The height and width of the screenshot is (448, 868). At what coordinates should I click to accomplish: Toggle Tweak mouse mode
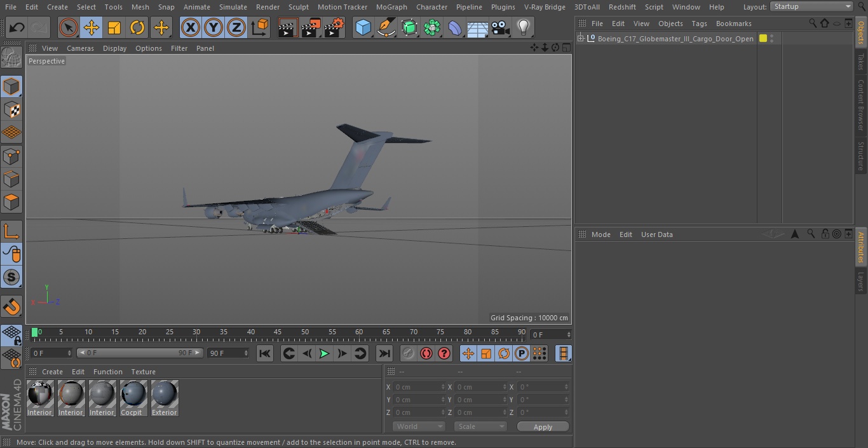(x=11, y=254)
